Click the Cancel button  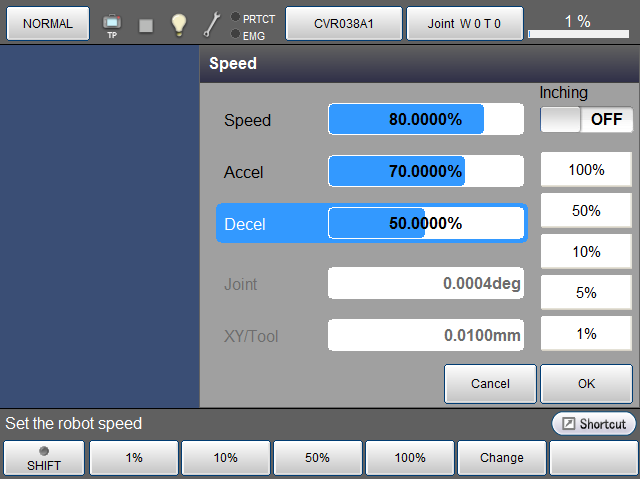coord(490,383)
